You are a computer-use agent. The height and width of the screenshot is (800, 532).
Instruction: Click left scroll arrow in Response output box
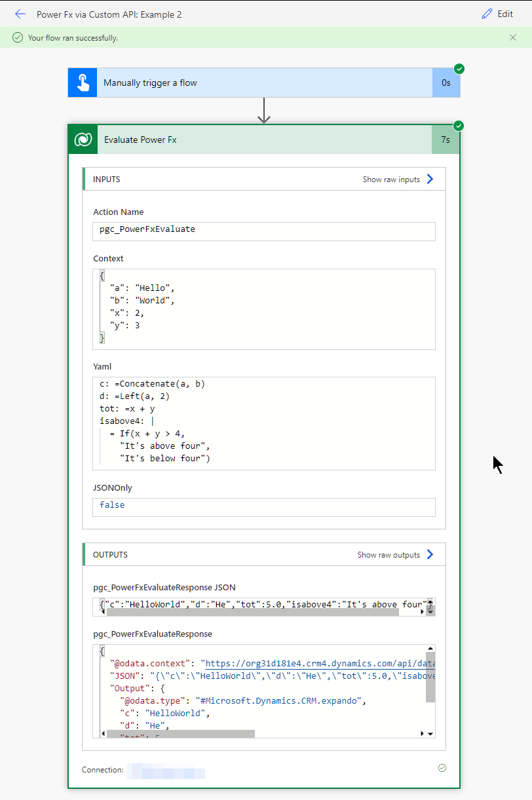coord(103,734)
